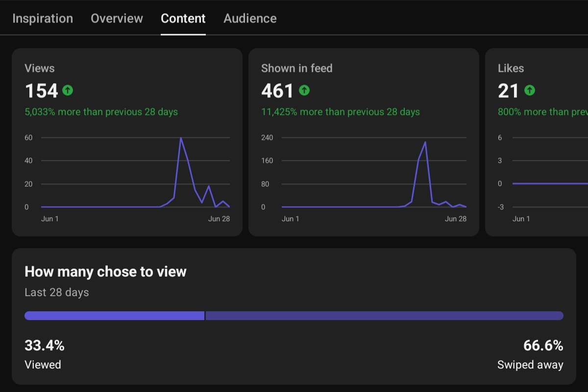
Task: Switch to the Inspiration tab
Action: 43,19
